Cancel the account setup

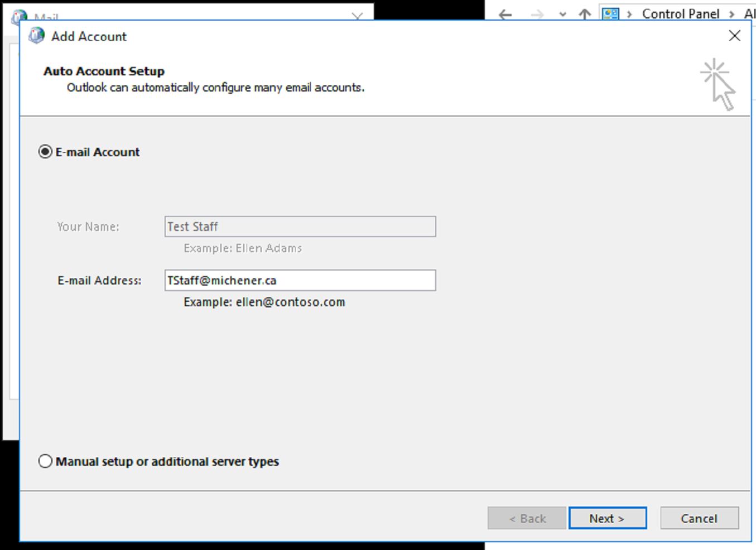(699, 518)
